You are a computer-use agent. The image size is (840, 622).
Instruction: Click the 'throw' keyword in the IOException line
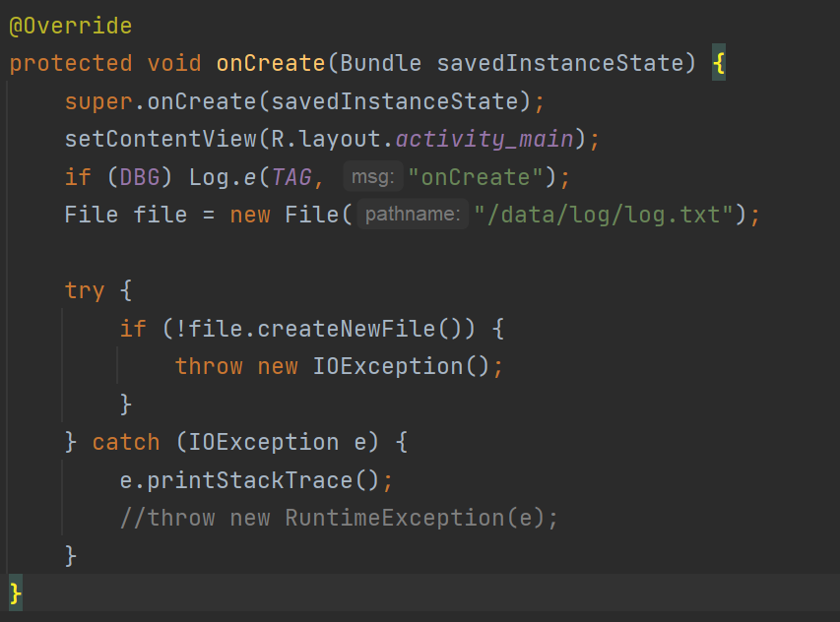[209, 367]
